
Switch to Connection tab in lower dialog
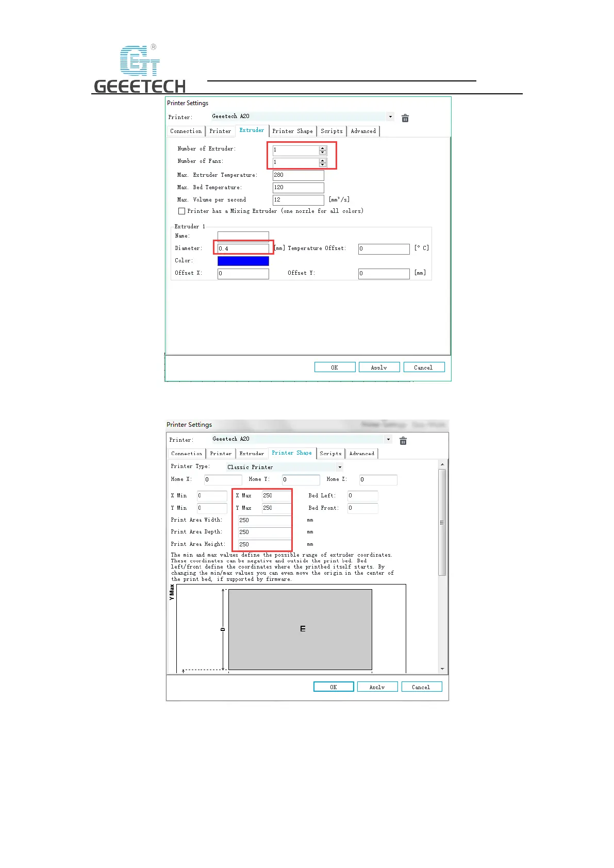pyautogui.click(x=187, y=454)
